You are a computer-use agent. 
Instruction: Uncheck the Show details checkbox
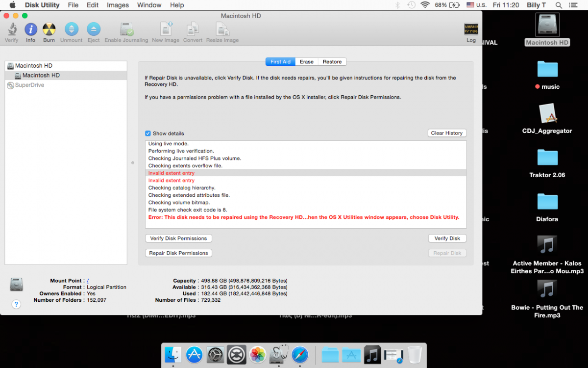click(148, 133)
